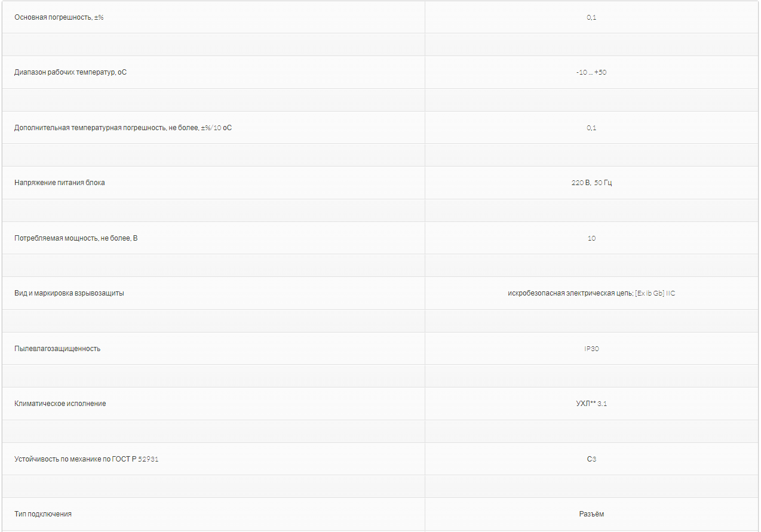Select the mechanical resistance value С3
Screen dimensions: 761x532
pyautogui.click(x=591, y=459)
